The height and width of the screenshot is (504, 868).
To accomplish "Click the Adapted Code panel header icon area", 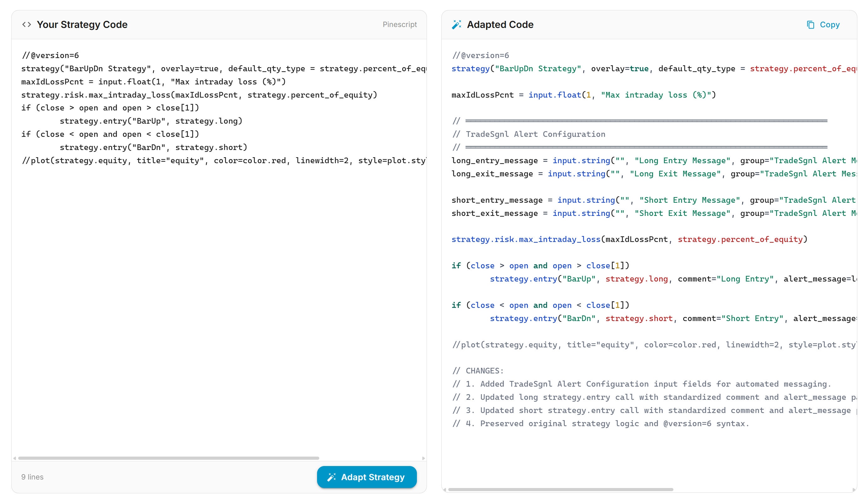I will tap(456, 24).
